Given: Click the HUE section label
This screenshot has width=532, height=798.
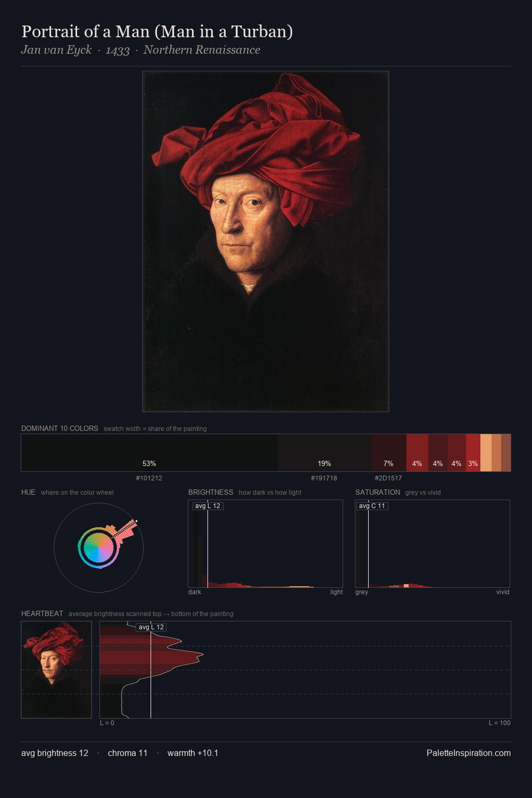Looking at the screenshot, I should click(28, 492).
